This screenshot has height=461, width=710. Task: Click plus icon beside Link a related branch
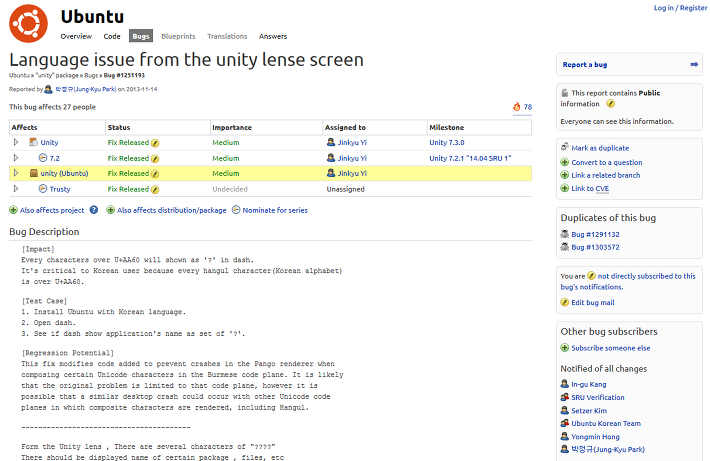[x=565, y=175]
